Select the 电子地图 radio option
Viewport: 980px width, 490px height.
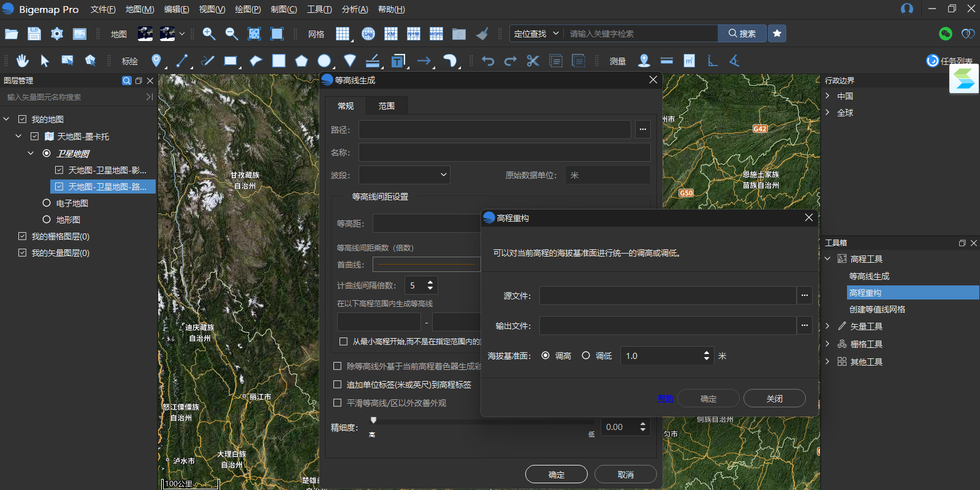[47, 203]
